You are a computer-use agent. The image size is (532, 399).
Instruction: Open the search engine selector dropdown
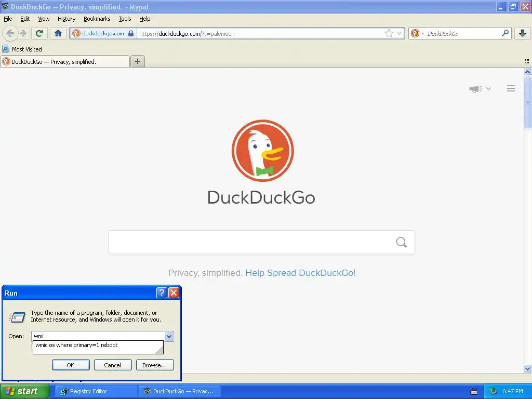417,33
